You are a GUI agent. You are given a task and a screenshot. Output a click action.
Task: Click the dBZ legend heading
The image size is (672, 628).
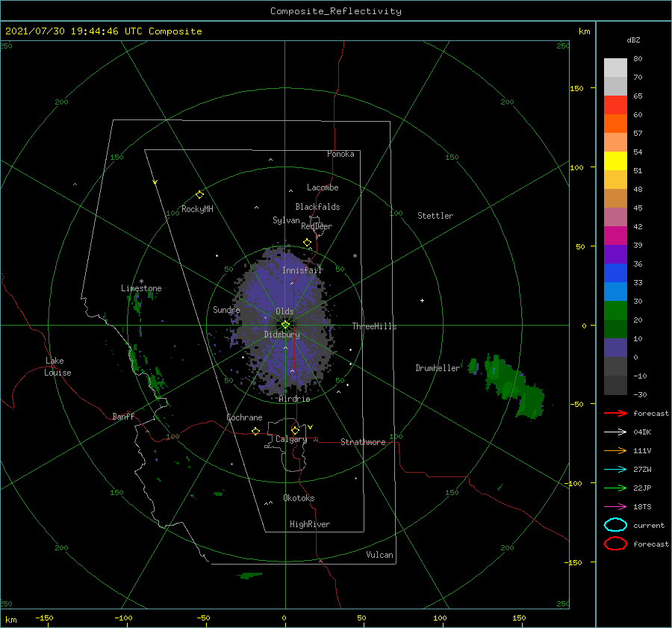(x=633, y=40)
